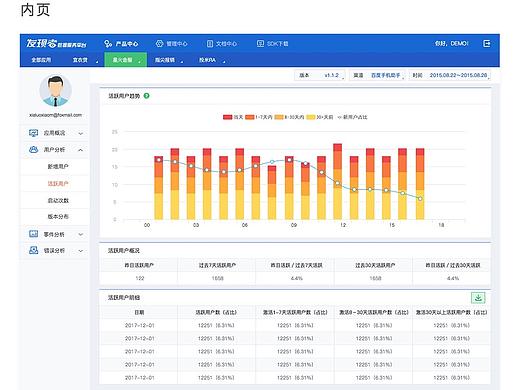
Task: Switch to app tab between 全部应用 and green tab
Action: tap(80, 60)
